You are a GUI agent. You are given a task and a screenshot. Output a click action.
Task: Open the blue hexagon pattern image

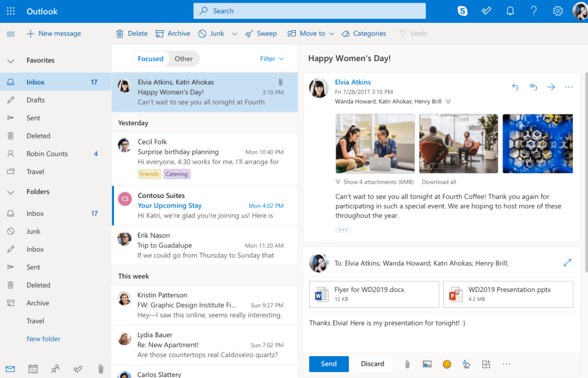pyautogui.click(x=538, y=144)
